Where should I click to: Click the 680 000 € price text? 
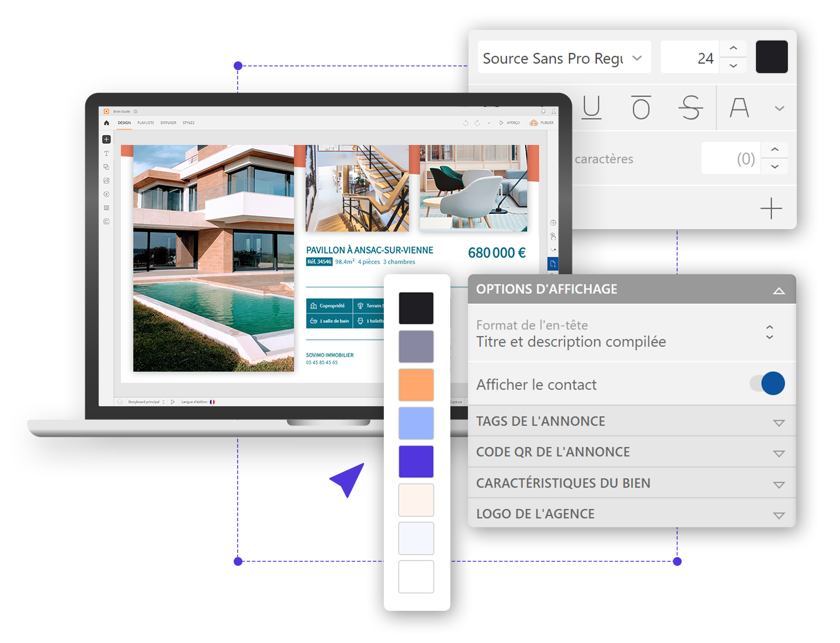click(x=497, y=253)
